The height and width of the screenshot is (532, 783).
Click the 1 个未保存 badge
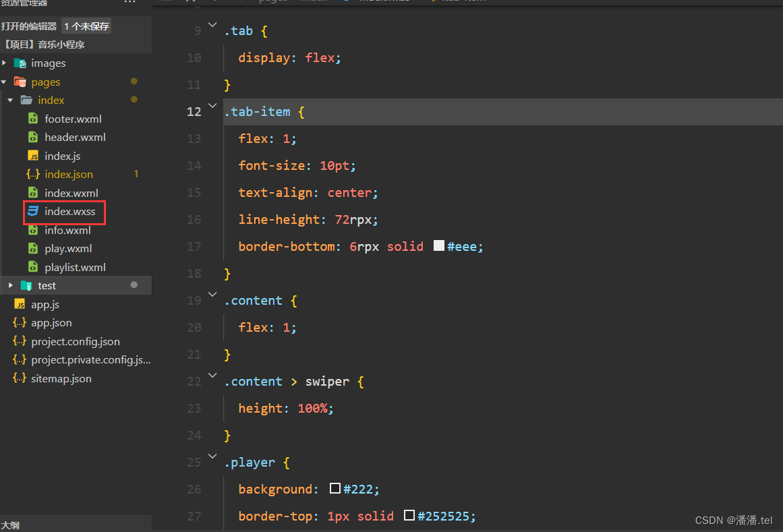coord(86,26)
